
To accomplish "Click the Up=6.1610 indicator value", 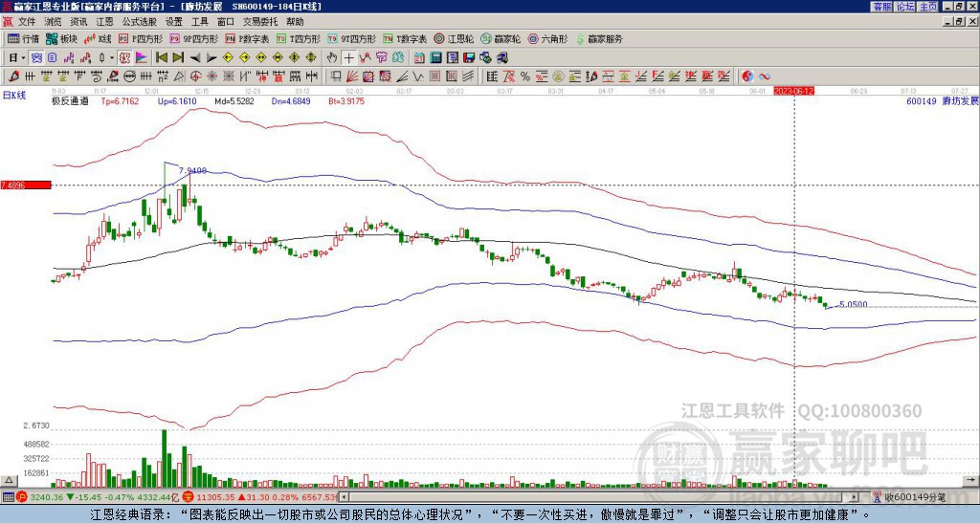I will point(177,101).
